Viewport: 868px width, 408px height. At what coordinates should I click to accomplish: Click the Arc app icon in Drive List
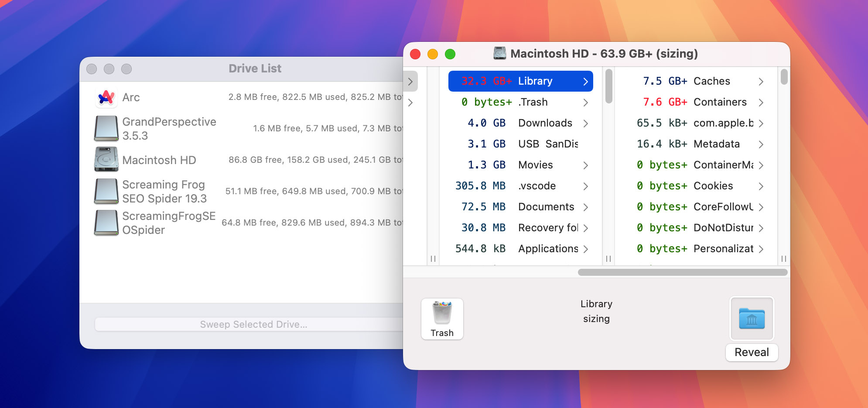[106, 97]
